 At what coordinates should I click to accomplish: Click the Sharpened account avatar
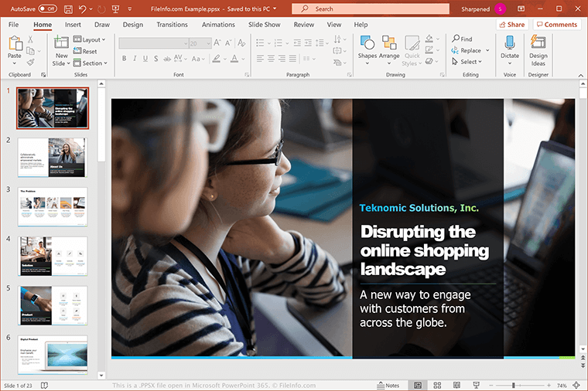point(500,8)
